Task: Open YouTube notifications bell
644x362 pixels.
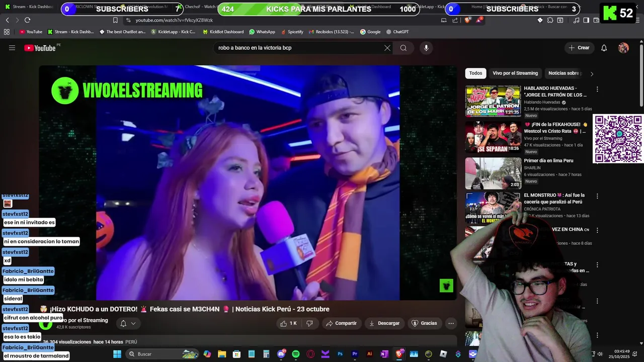Action: (604, 48)
